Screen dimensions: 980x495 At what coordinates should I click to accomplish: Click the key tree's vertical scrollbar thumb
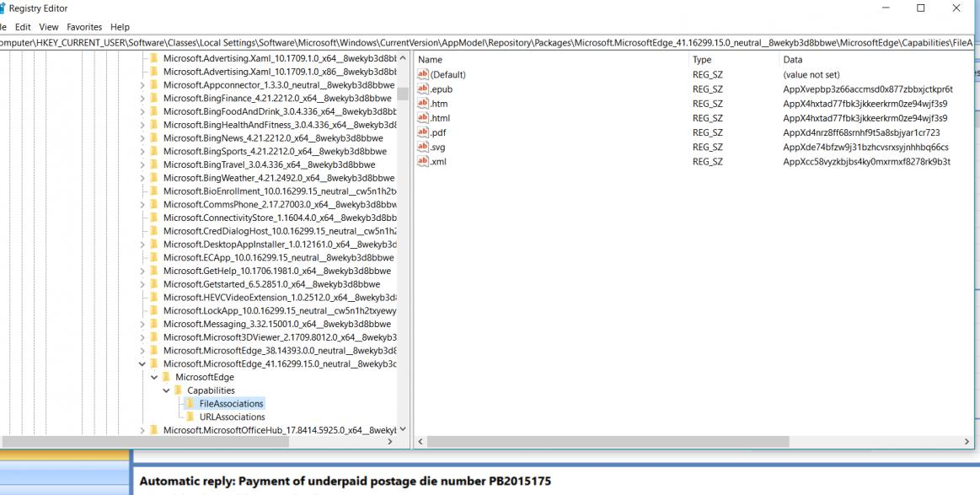click(x=403, y=94)
